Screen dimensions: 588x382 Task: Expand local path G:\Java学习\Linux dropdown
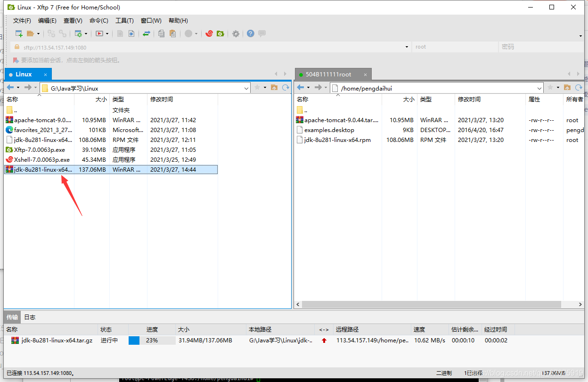[246, 88]
